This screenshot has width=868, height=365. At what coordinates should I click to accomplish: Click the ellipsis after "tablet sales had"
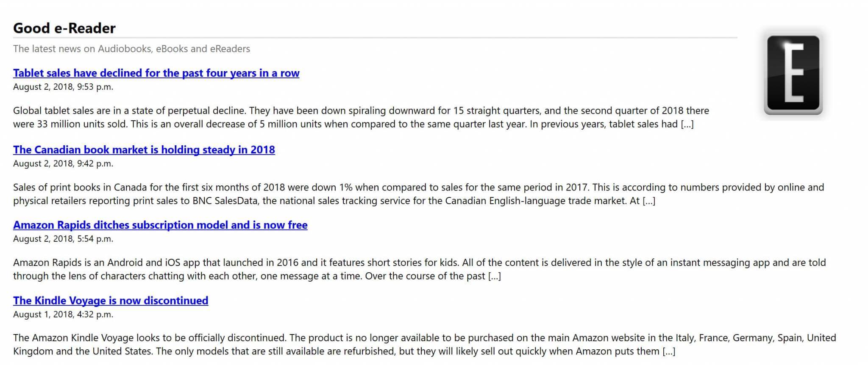[x=687, y=124]
